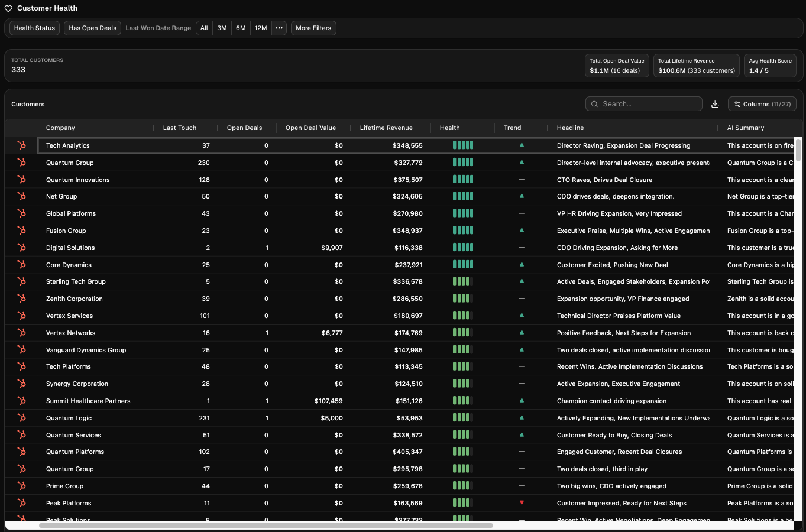806x532 pixels.
Task: Open the Vertex Networks company row
Action: [x=70, y=333]
